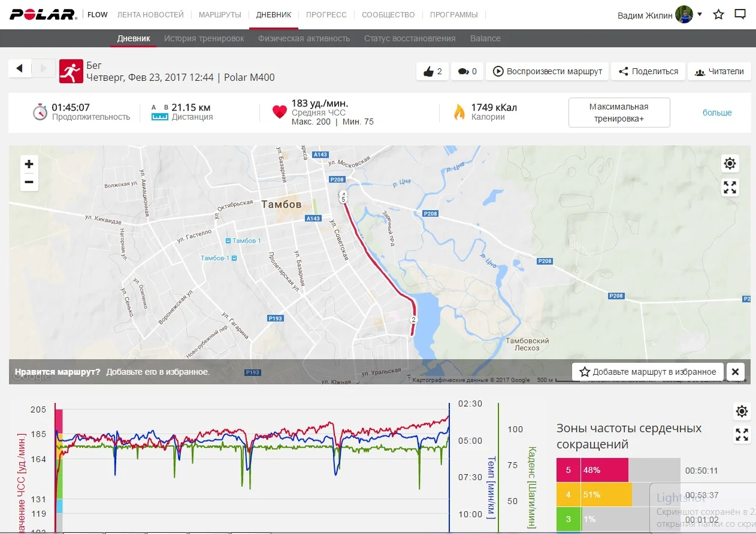Open ПРОГРЕСС menu

click(x=326, y=15)
